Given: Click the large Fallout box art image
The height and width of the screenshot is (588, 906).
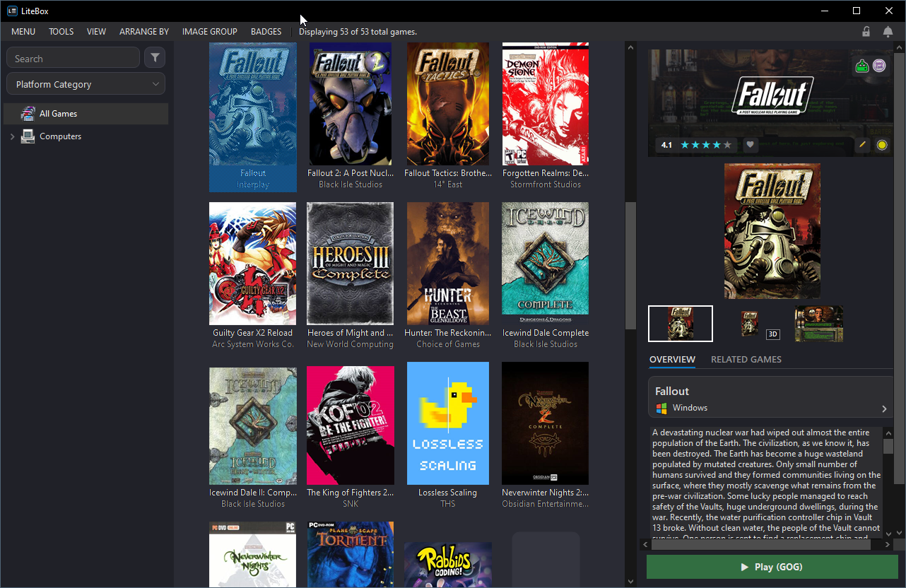Looking at the screenshot, I should pos(772,231).
